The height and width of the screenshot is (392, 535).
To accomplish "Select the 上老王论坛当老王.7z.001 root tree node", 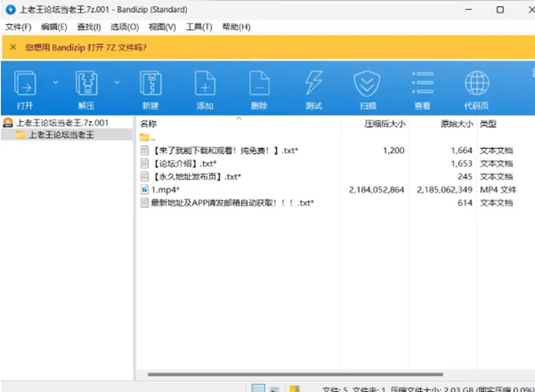I will coord(62,123).
